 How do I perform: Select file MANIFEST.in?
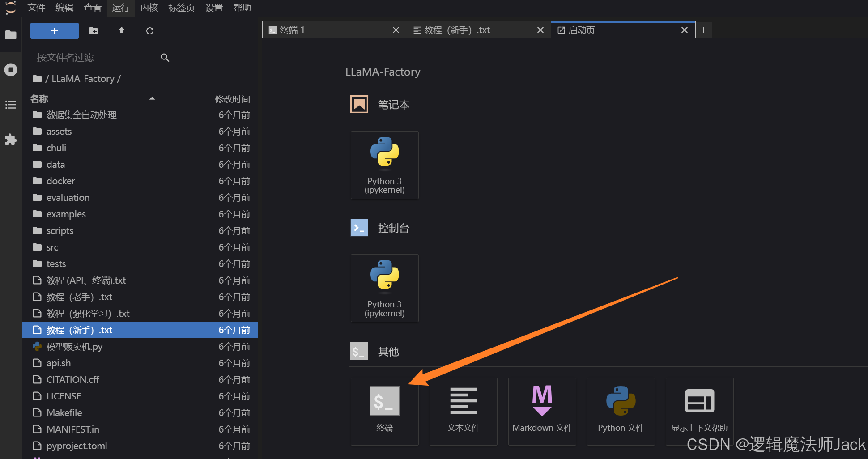[x=140, y=429]
